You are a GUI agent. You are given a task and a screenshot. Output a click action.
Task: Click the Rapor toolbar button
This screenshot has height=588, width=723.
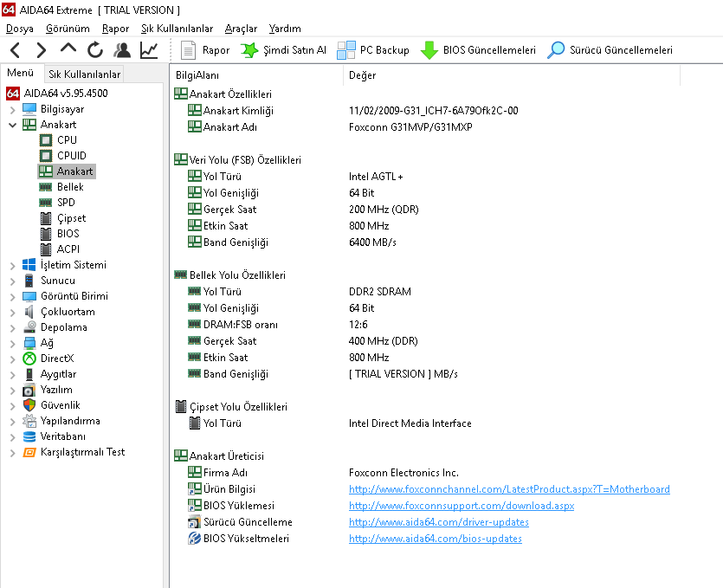[x=205, y=50]
